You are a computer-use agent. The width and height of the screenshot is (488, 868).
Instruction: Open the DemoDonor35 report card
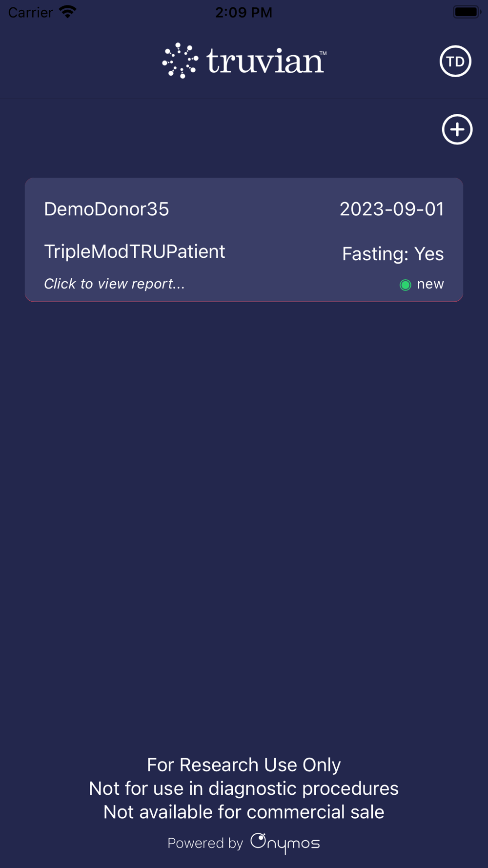(244, 240)
